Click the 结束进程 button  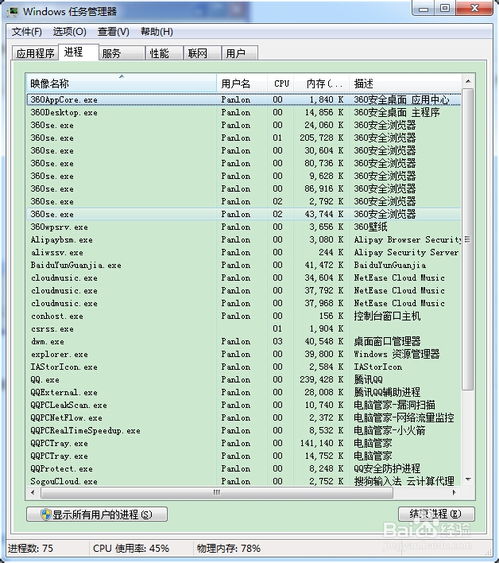pyautogui.click(x=436, y=514)
